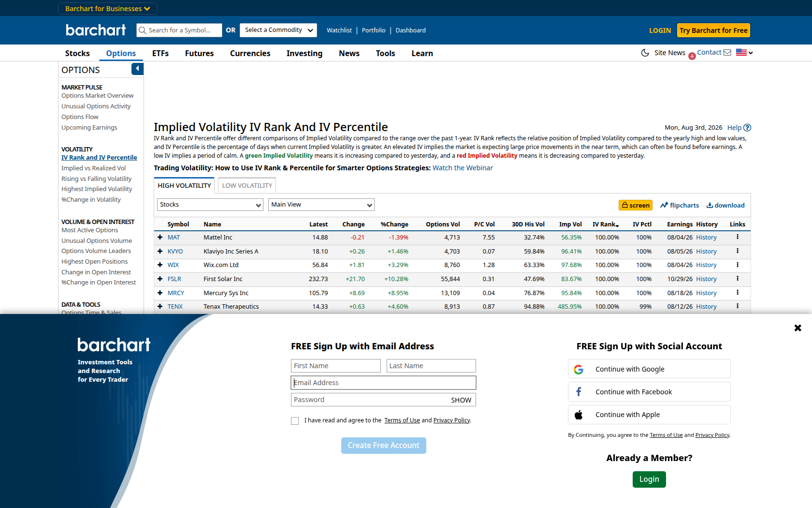
Task: Click the Help question mark icon
Action: [747, 128]
